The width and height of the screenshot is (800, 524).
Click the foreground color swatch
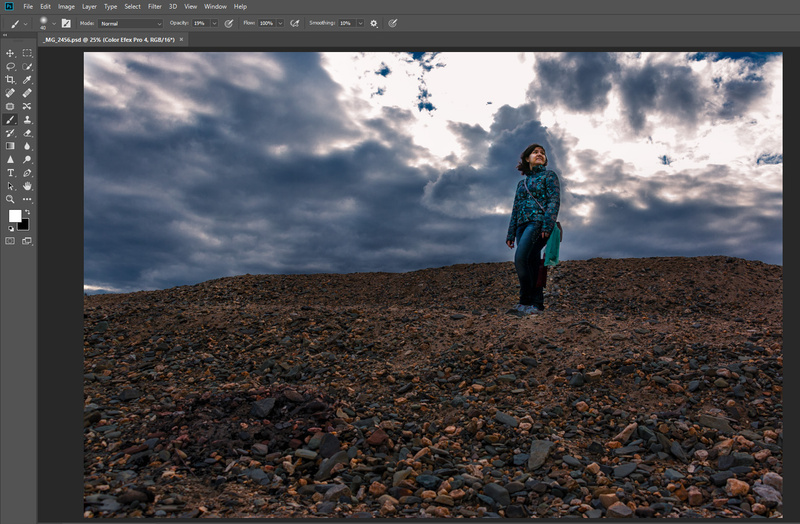point(15,216)
